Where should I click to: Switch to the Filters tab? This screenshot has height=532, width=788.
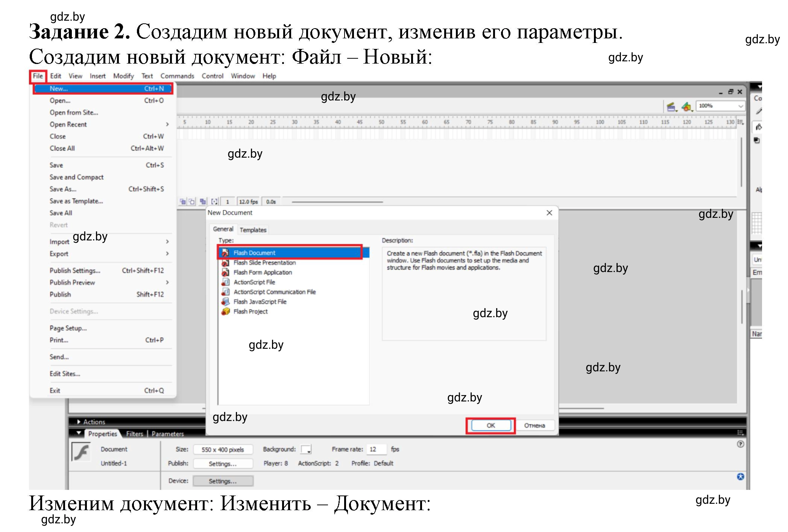(135, 434)
